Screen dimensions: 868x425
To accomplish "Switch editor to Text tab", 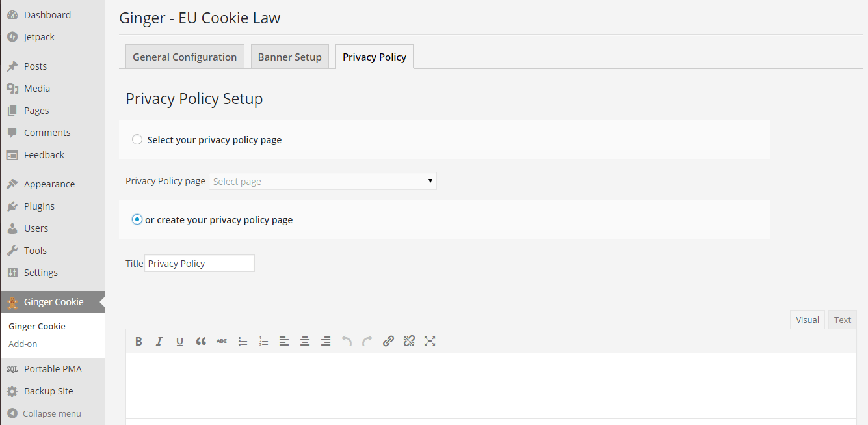I will [x=843, y=320].
